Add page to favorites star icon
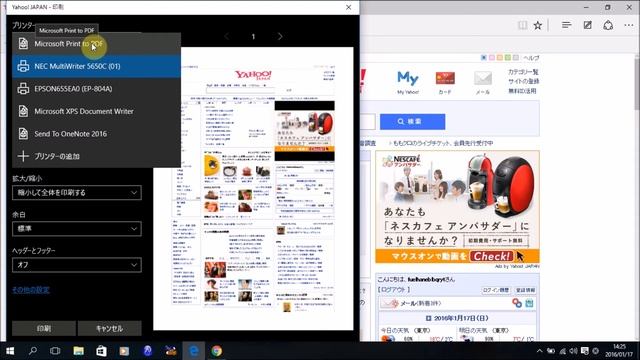The width and height of the screenshot is (640, 360). 538,25
